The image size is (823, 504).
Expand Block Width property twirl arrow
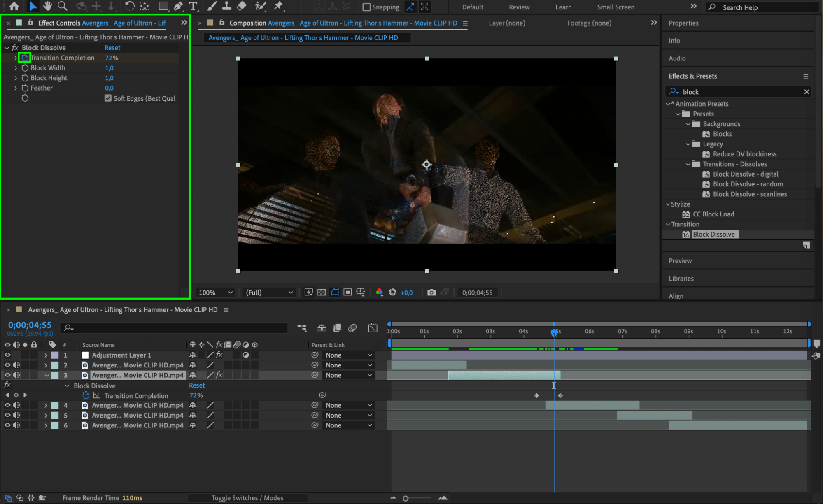pos(16,68)
